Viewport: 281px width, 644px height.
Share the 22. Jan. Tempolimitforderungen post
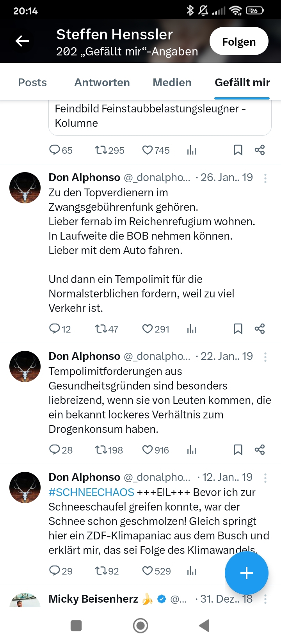pyautogui.click(x=260, y=450)
